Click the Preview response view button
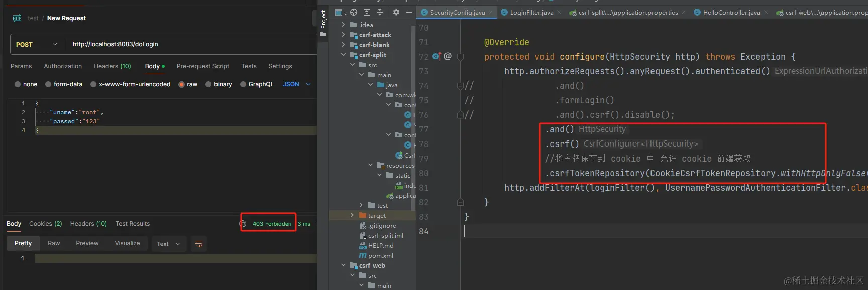This screenshot has width=868, height=290. pos(87,243)
